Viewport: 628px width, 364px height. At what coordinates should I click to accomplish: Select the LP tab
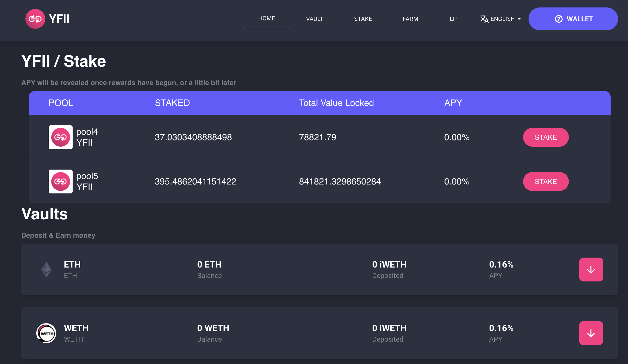point(453,19)
